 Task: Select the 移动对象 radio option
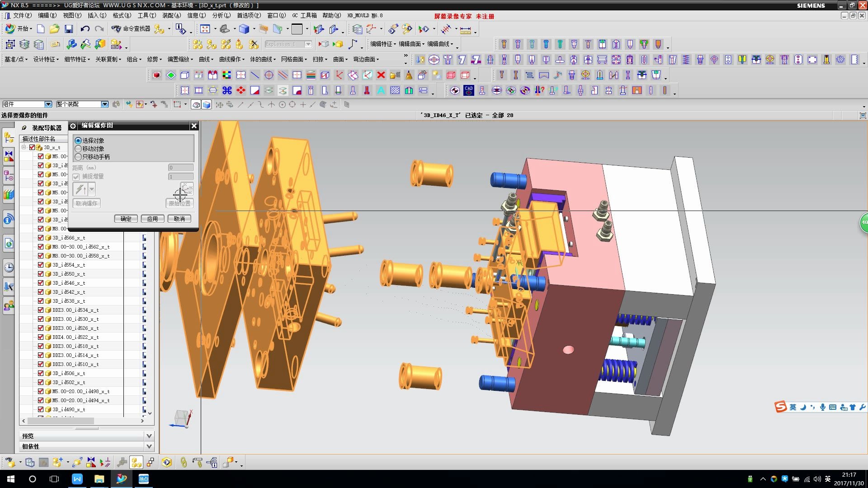coord(79,149)
